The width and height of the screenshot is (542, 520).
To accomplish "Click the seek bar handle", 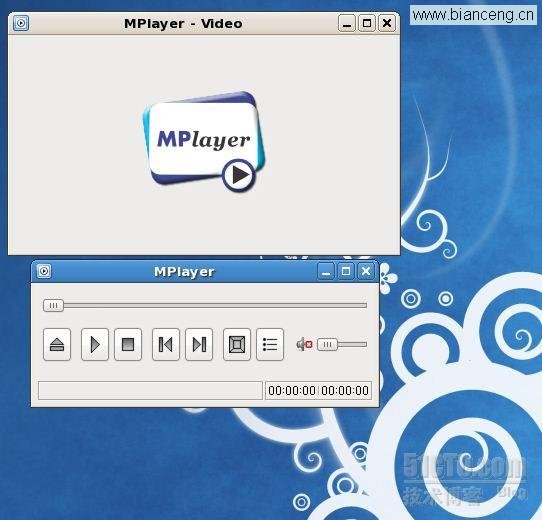I will [x=53, y=305].
